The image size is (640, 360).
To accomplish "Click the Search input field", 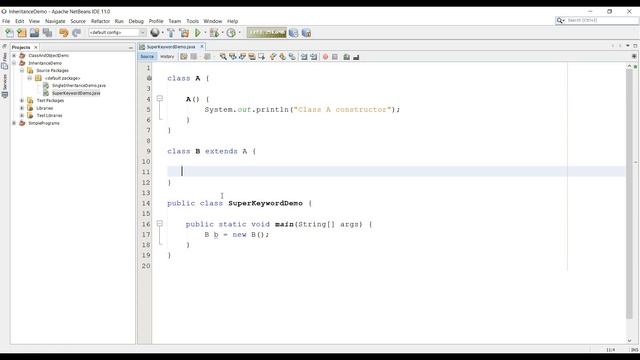I will tap(602, 20).
